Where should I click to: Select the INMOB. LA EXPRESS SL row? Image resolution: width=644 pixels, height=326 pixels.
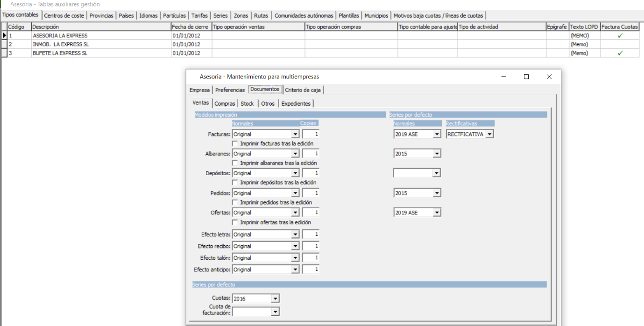tap(320, 44)
